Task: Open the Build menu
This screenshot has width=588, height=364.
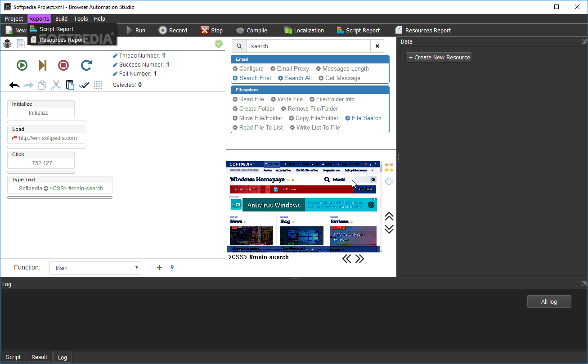Action: pos(61,18)
